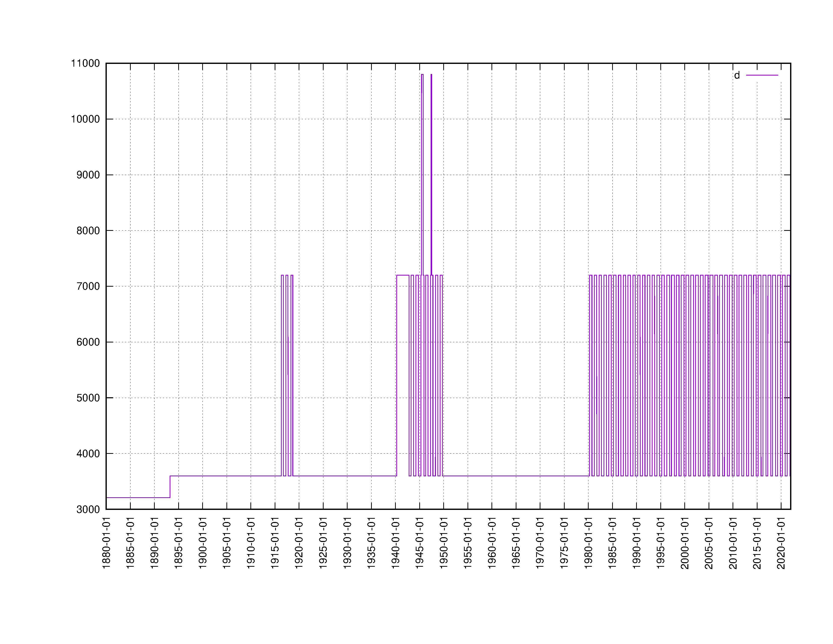Click the 3000 y-axis tick label
The width and height of the screenshot is (833, 644).
88,510
